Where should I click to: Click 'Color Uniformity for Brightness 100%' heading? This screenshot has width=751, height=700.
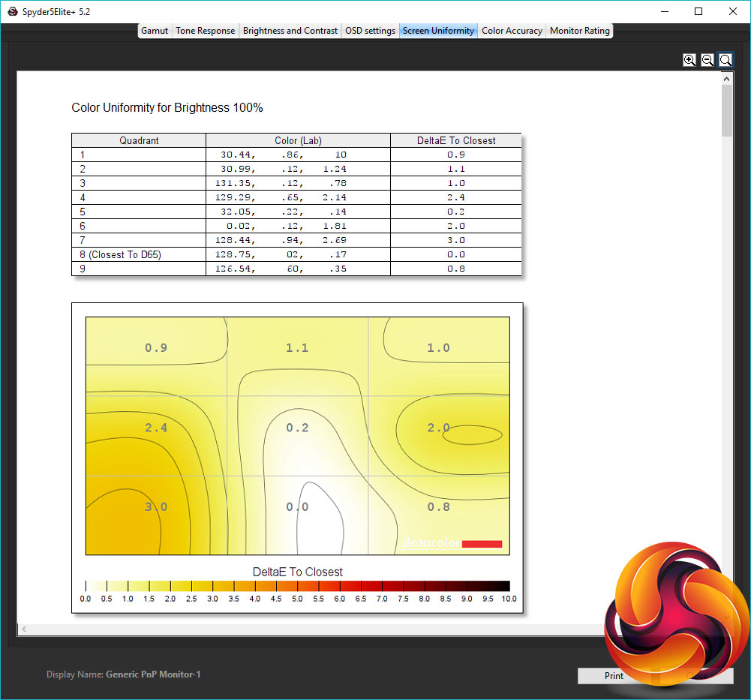coord(167,107)
